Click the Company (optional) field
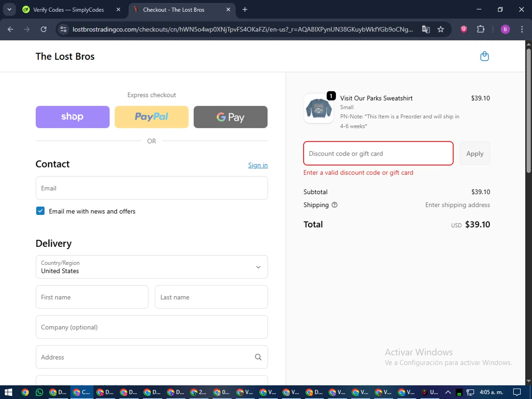This screenshot has height=399, width=532. pyautogui.click(x=152, y=327)
